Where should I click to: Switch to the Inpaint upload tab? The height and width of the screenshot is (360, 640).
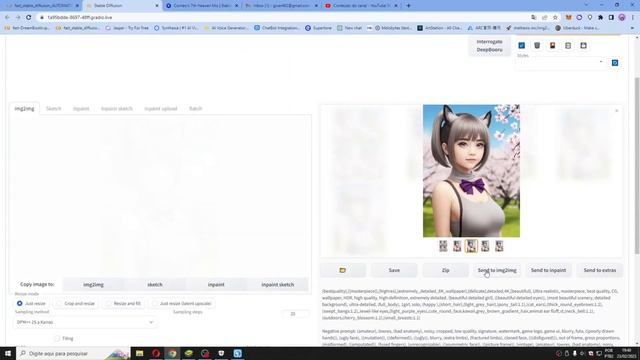coord(161,109)
